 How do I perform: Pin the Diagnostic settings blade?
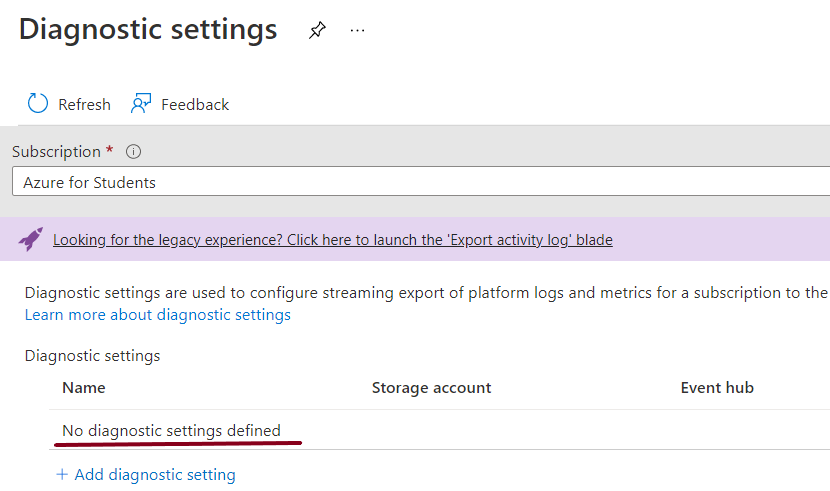[317, 31]
